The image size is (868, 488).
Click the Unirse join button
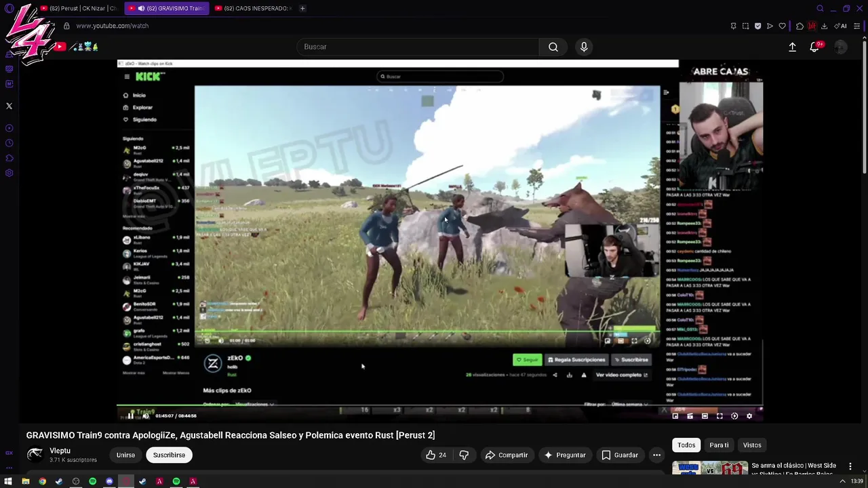pos(125,455)
